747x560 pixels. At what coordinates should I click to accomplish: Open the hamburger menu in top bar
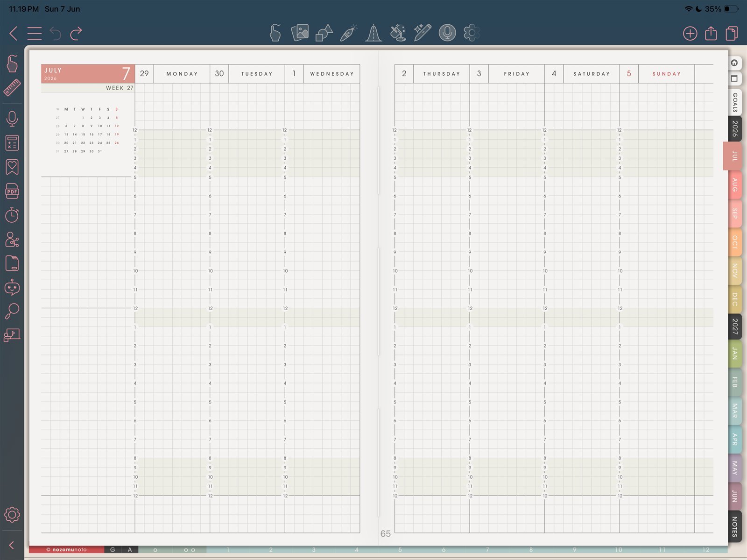[x=35, y=33]
